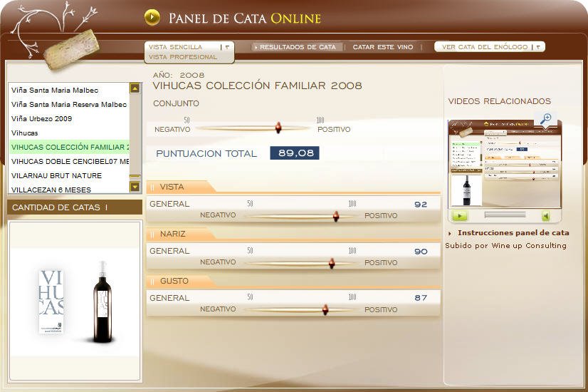This screenshot has width=588, height=392.
Task: Choose Vihucas from the wine list
Action: pyautogui.click(x=69, y=133)
